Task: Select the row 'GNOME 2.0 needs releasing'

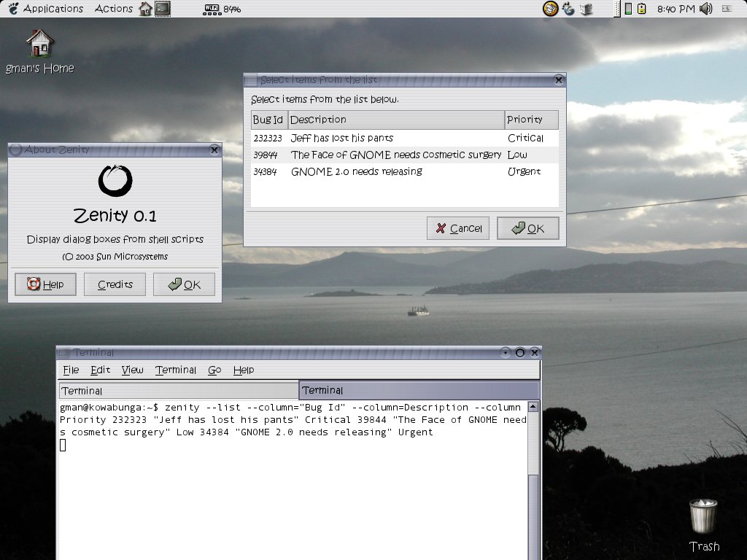Action: tap(404, 171)
